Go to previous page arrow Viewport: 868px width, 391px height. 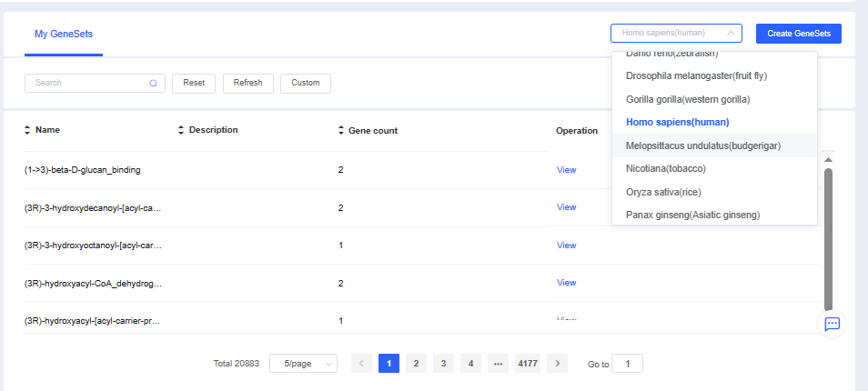coord(361,364)
